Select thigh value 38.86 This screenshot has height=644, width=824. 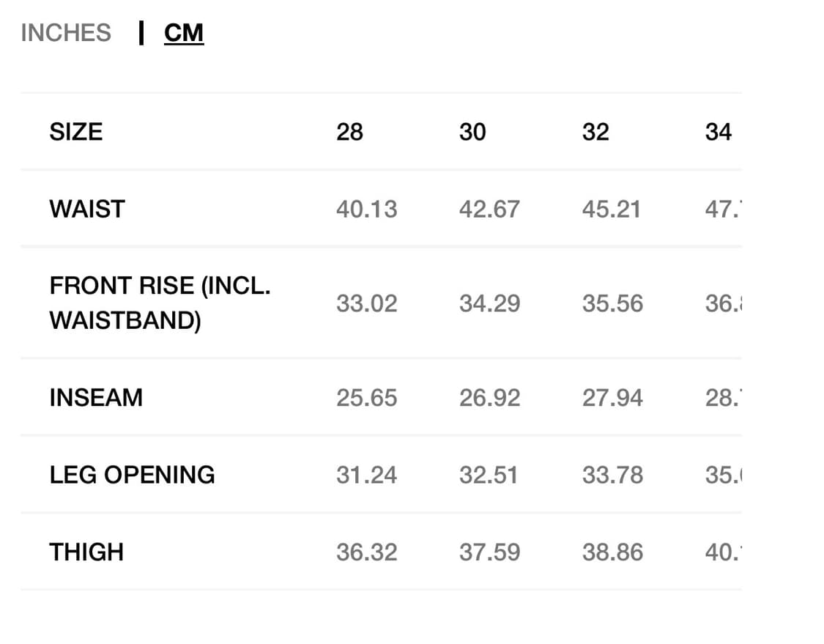coord(613,552)
